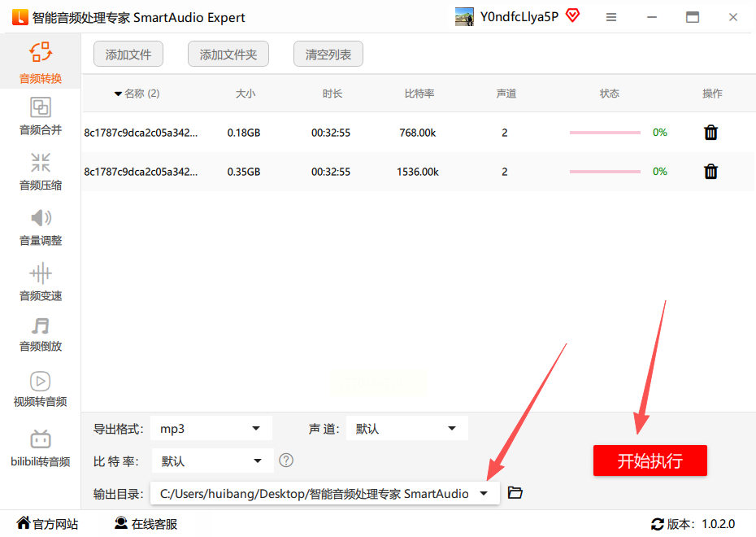Open the 音频压缩 audio compression module
This screenshot has height=537, width=756.
41,172
